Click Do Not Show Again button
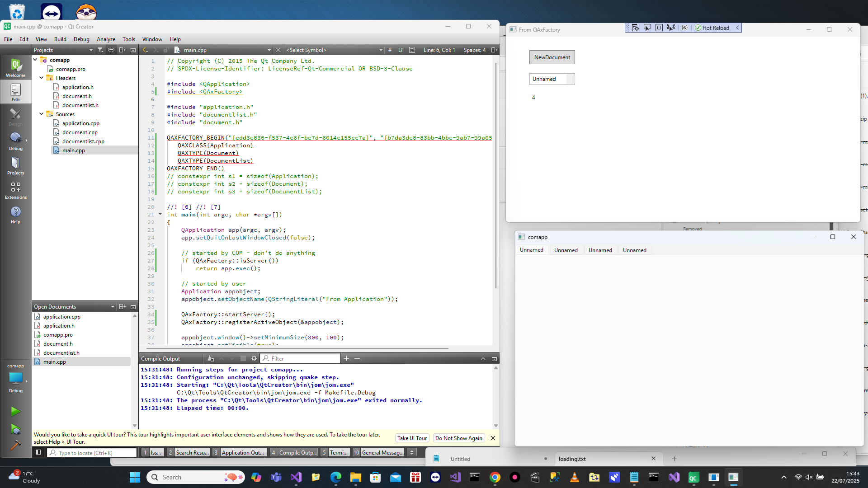 458,438
